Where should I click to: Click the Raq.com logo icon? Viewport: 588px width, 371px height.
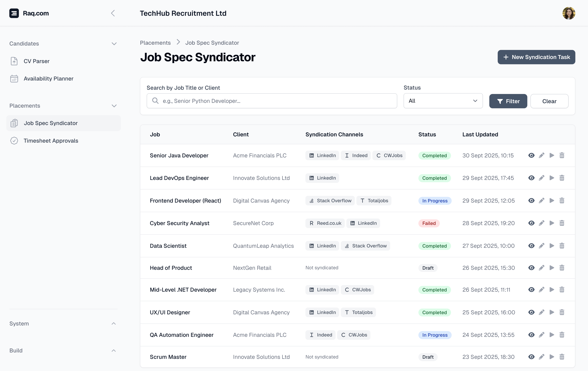14,13
